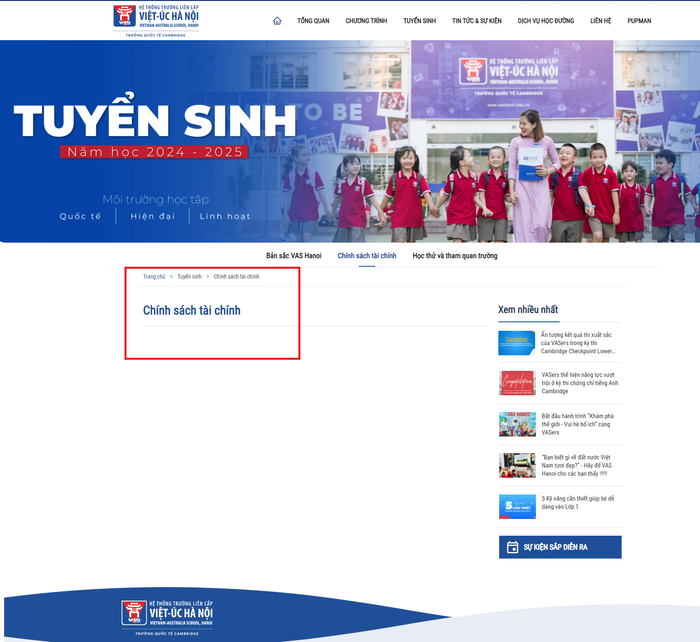Click thumbnail of 5 kỹ năng Lớp 1 article

point(517,506)
